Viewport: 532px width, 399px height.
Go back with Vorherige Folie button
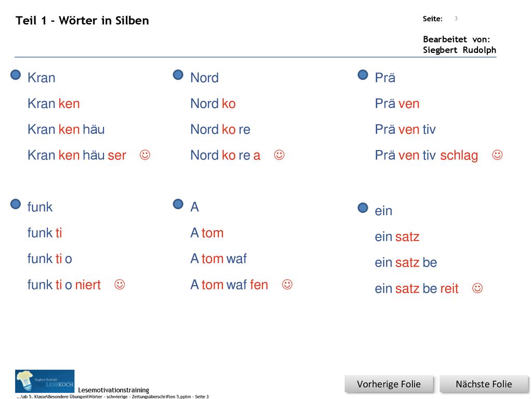click(389, 384)
